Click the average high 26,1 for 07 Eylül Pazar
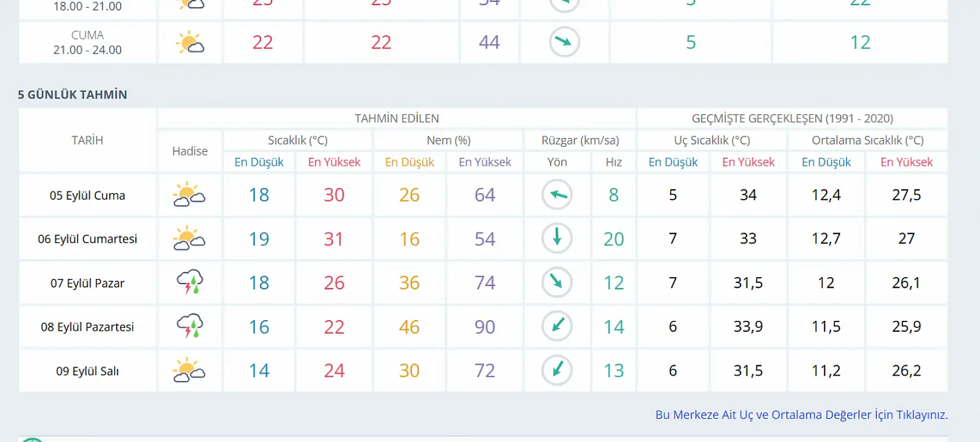 click(907, 282)
